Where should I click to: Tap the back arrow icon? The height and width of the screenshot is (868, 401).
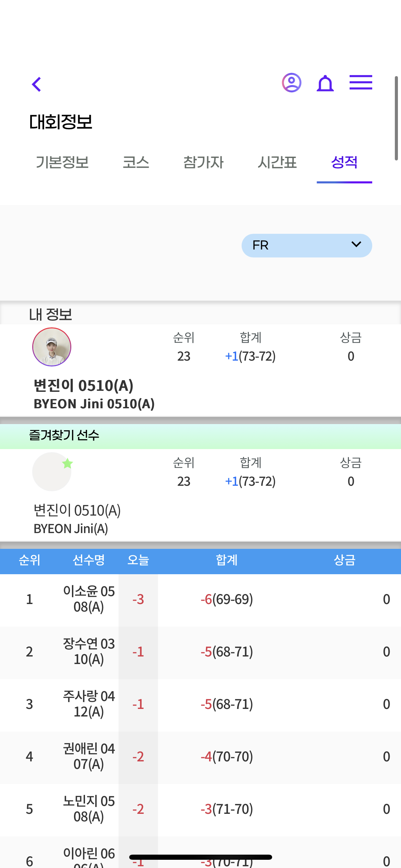coord(36,84)
